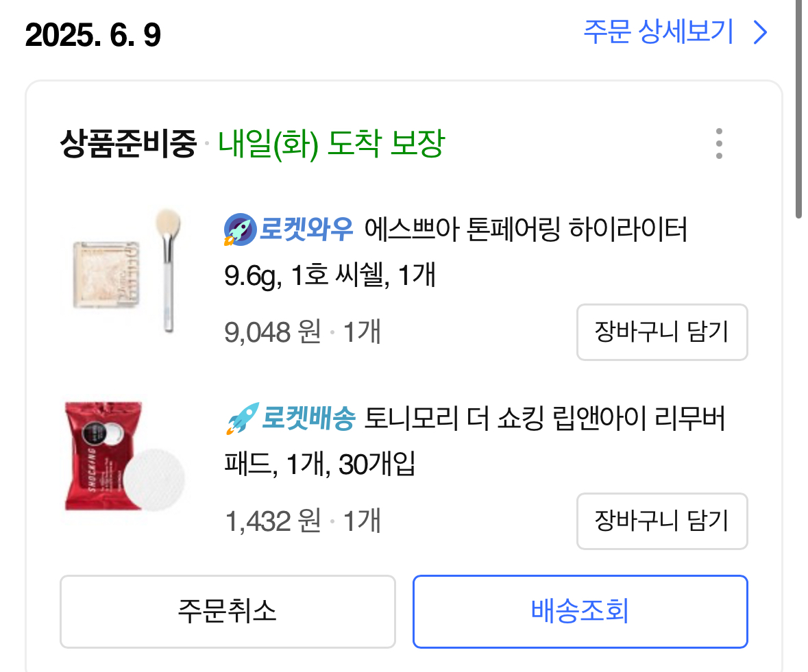Expand order details chevron arrow
This screenshot has height=672, width=808.
(759, 32)
